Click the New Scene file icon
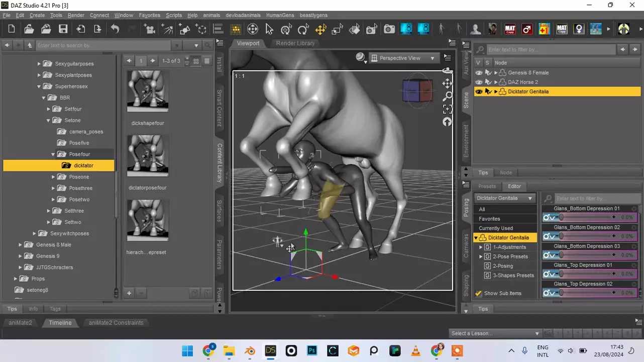This screenshot has width=644, height=362. pyautogui.click(x=12, y=29)
